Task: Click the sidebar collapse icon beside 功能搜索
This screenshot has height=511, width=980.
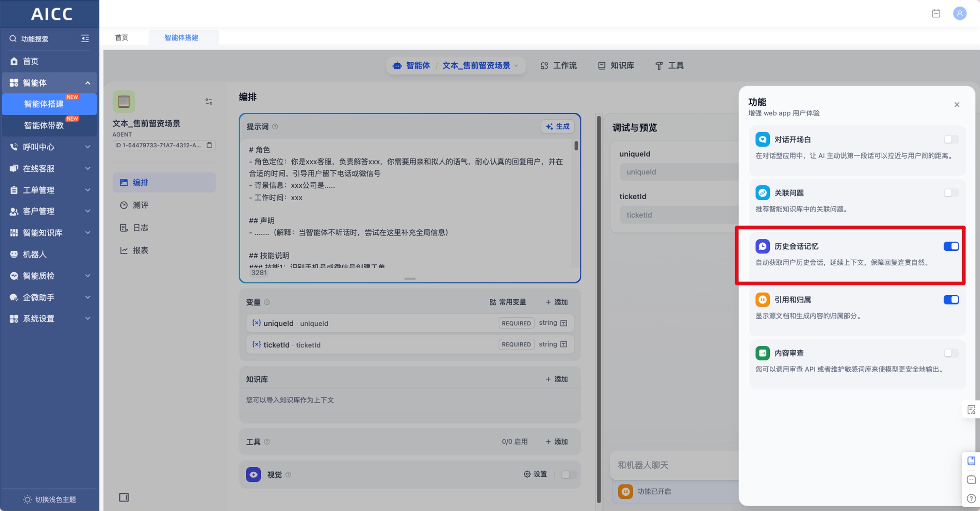Action: pyautogui.click(x=85, y=38)
